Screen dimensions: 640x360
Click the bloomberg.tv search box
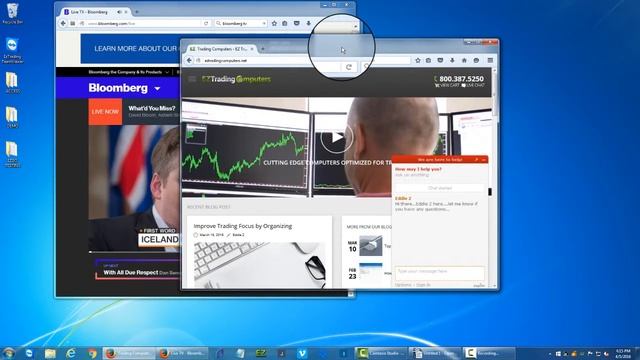click(241, 24)
